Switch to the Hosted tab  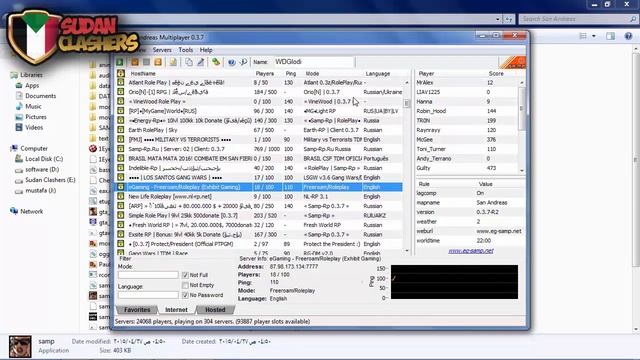pyautogui.click(x=215, y=310)
